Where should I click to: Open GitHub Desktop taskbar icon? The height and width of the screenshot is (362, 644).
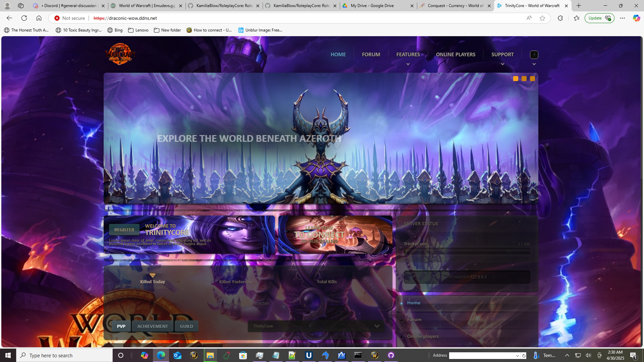[391, 355]
